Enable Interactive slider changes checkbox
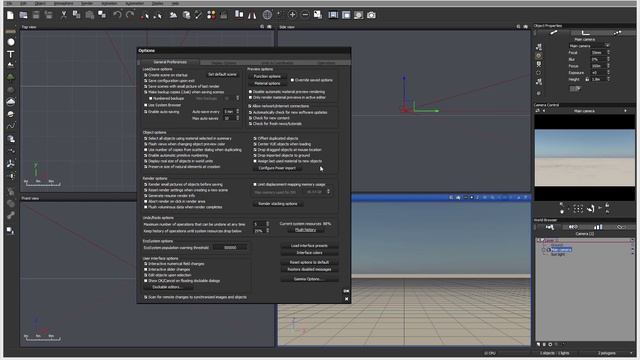The height and width of the screenshot is (360, 640). (145, 269)
